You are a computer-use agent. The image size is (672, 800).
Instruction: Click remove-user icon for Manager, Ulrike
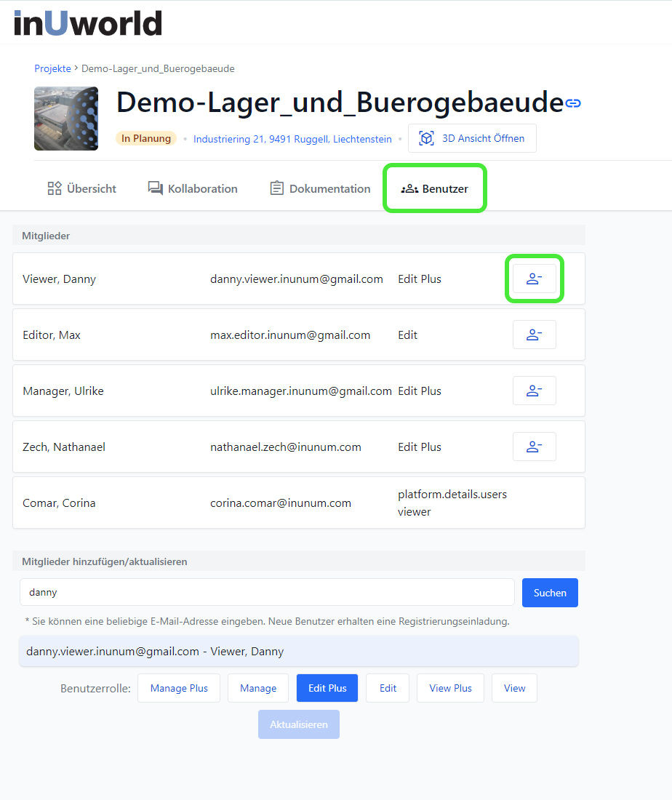[x=534, y=391]
